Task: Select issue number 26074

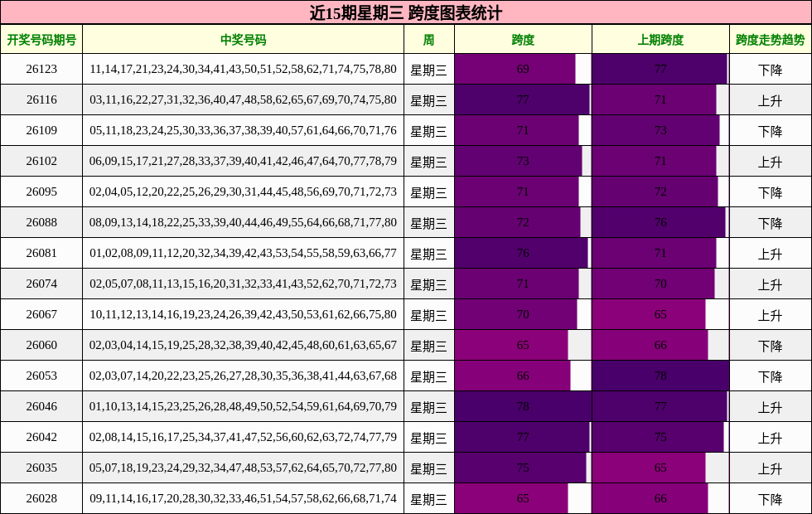Action: 41,284
